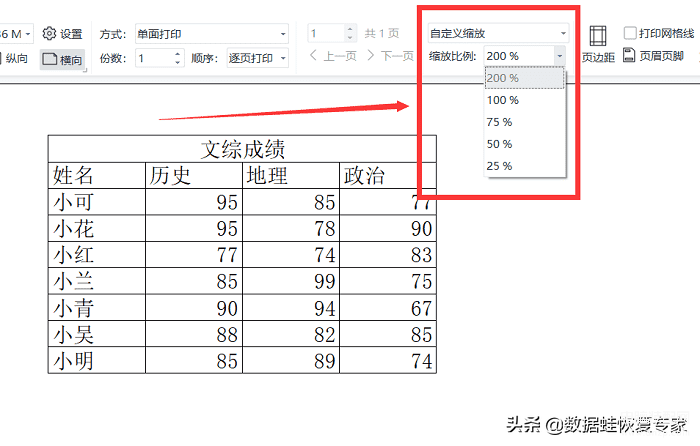Open the 顺序 逐页打印 dropdown
This screenshot has width=700, height=446.
(257, 58)
